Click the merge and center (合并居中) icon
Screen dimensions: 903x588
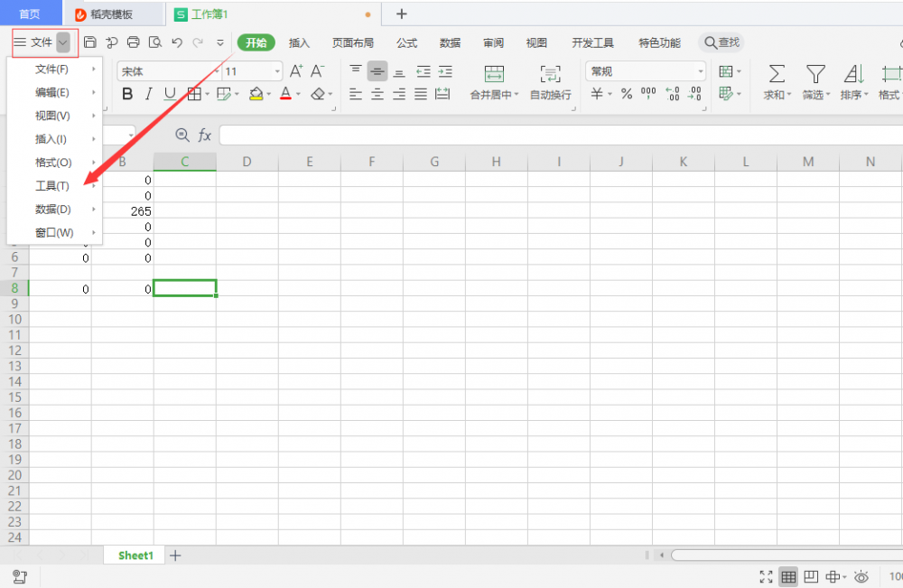(x=494, y=74)
